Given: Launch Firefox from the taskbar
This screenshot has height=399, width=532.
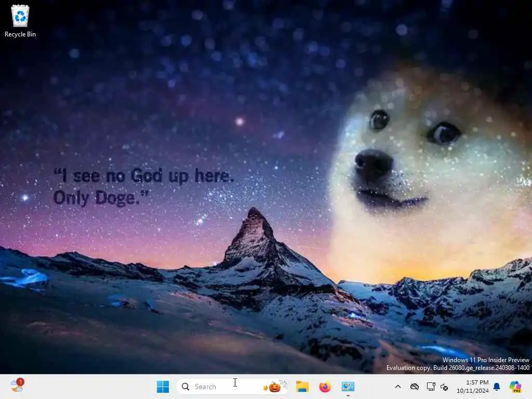Looking at the screenshot, I should coord(325,387).
